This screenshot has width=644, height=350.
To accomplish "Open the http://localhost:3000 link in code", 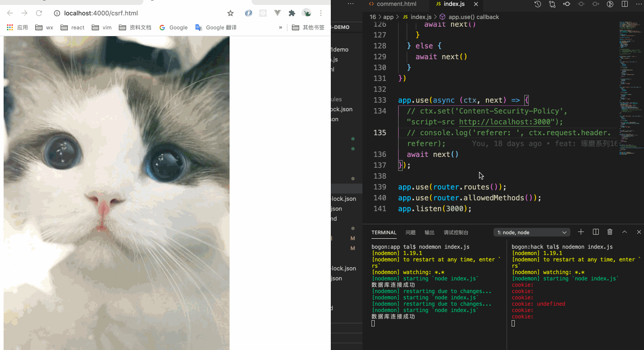I will pyautogui.click(x=505, y=122).
